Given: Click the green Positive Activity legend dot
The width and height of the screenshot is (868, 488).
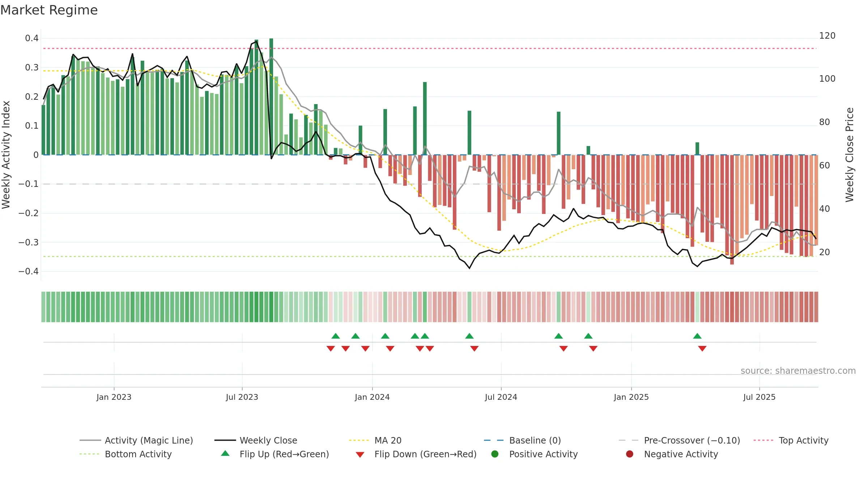Looking at the screenshot, I should point(495,454).
